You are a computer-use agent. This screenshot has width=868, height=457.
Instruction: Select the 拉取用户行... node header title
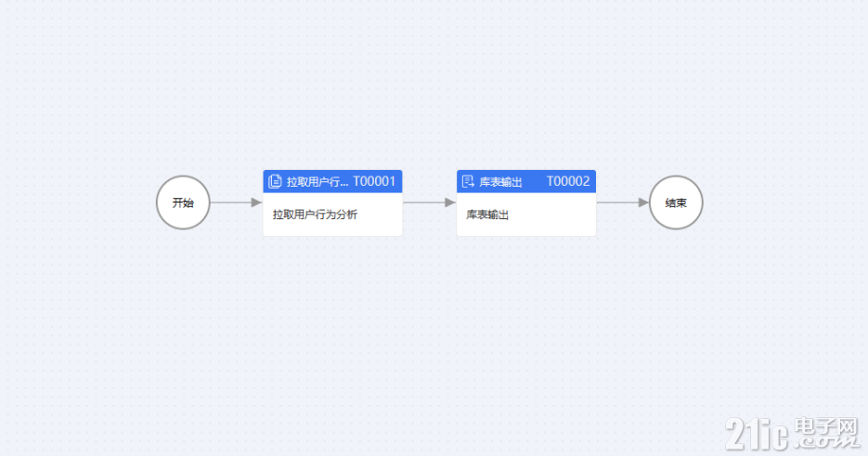[x=317, y=182]
